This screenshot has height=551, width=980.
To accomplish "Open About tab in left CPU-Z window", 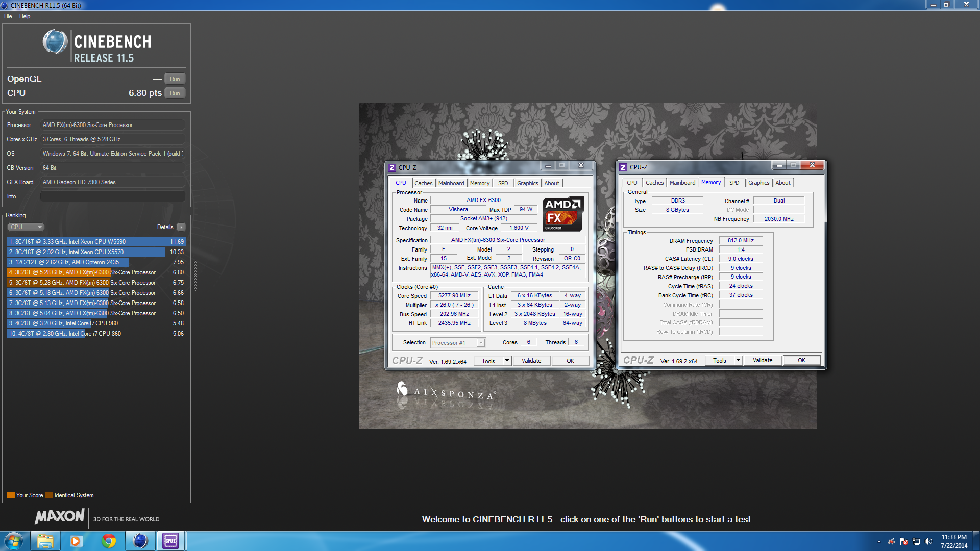I will coord(552,183).
